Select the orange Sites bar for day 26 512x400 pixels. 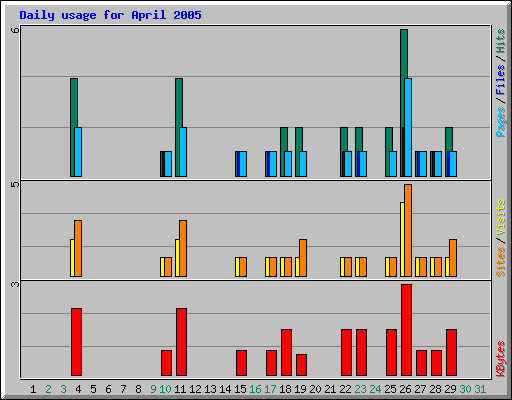coord(408,230)
